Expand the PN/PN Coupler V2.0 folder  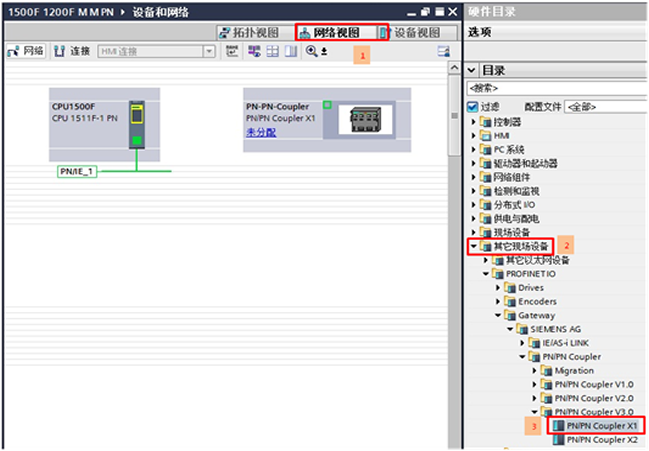point(534,398)
